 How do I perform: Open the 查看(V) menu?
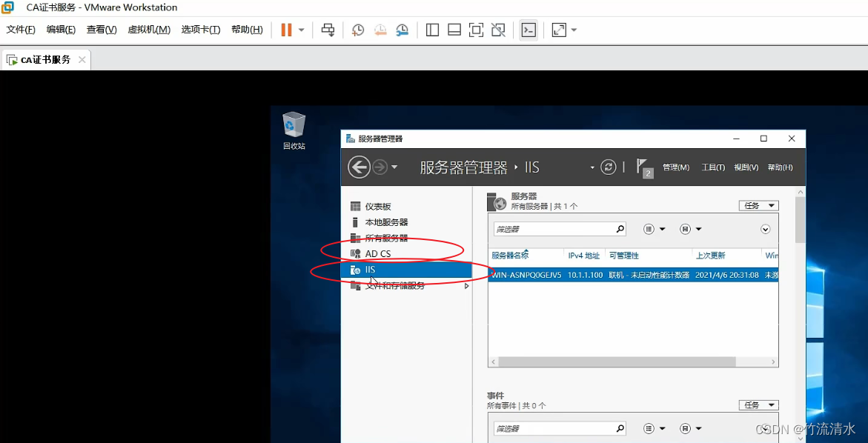click(x=102, y=30)
